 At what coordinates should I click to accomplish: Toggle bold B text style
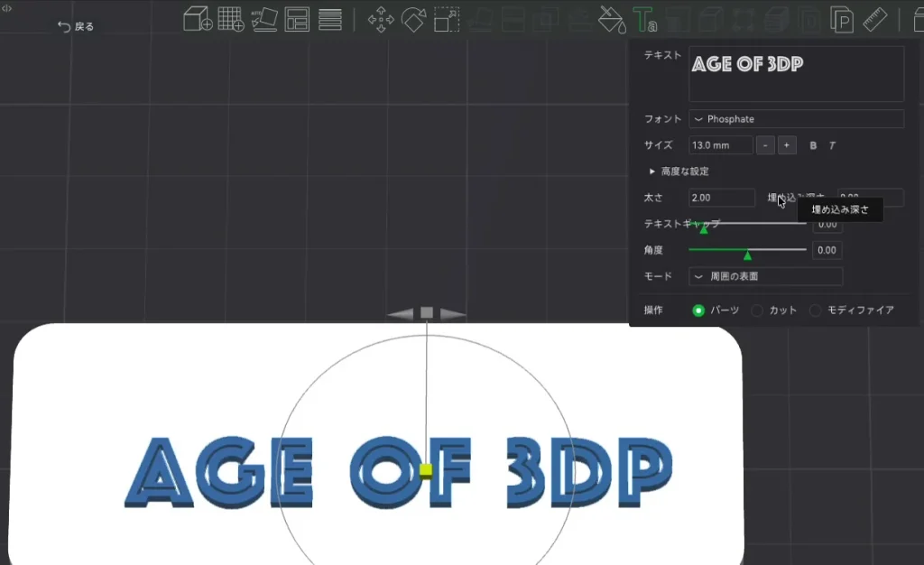pyautogui.click(x=813, y=145)
